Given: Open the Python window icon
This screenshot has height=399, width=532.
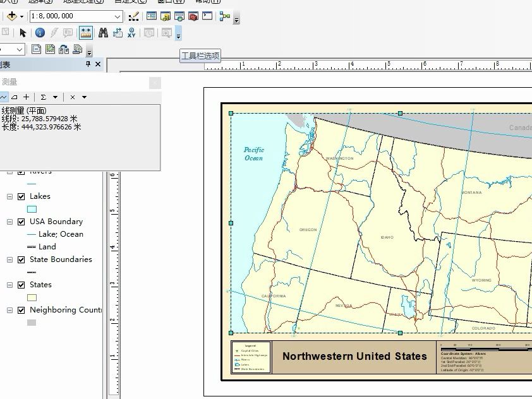Looking at the screenshot, I should pyautogui.click(x=207, y=16).
